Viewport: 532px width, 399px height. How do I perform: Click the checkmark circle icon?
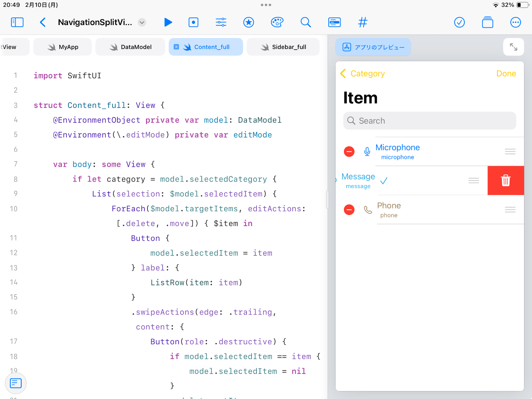click(x=459, y=22)
